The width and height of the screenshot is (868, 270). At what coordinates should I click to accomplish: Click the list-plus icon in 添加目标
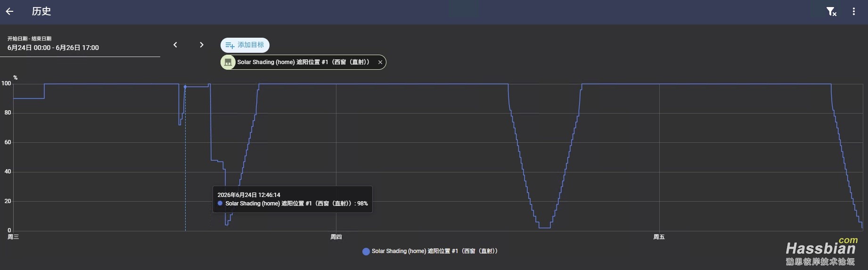coord(229,45)
